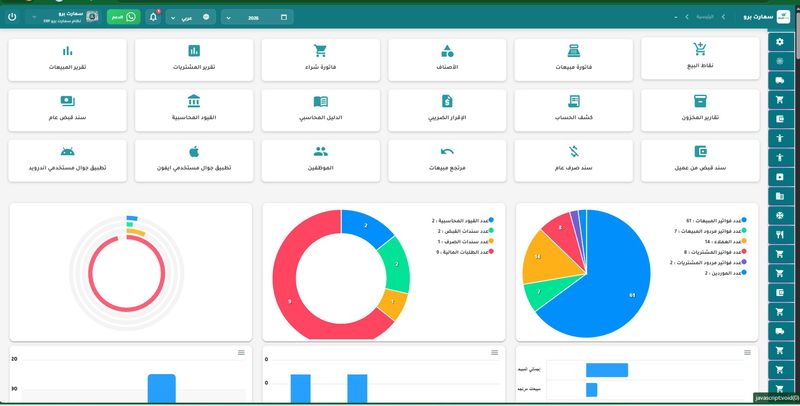The width and height of the screenshot is (800, 406).
Task: Open the فاتورة مبيعات sales invoice card
Action: (x=573, y=59)
